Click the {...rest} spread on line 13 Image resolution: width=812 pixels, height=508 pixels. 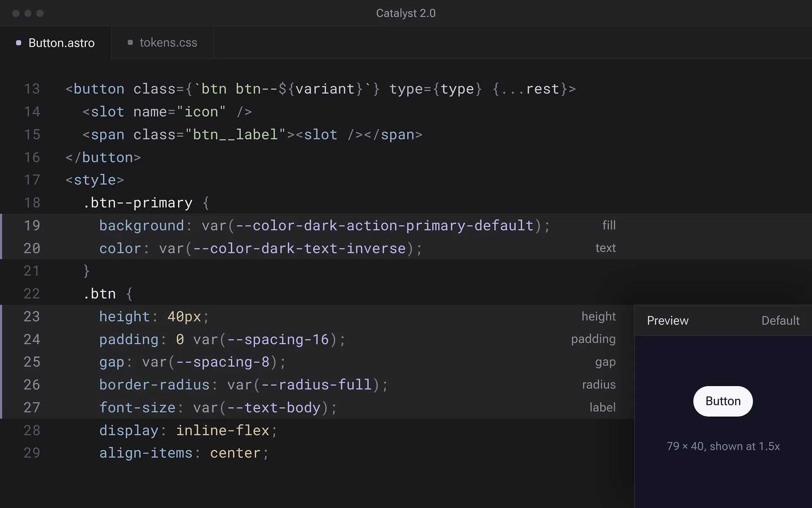pyautogui.click(x=530, y=89)
